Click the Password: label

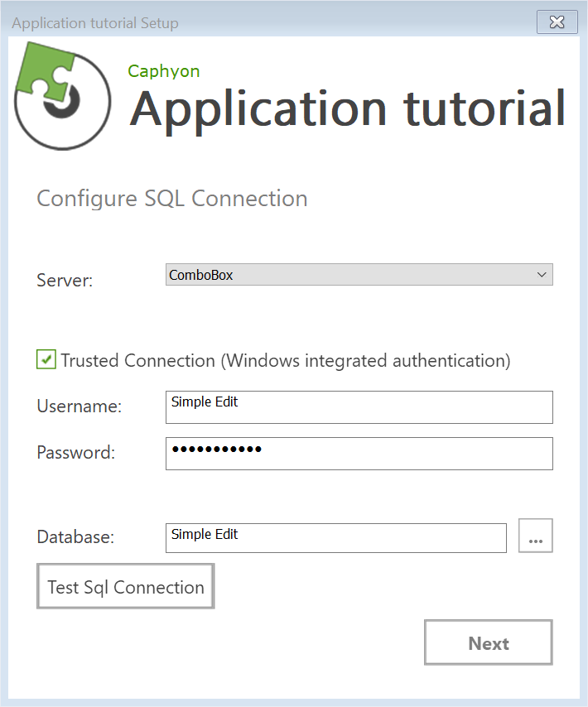[75, 453]
